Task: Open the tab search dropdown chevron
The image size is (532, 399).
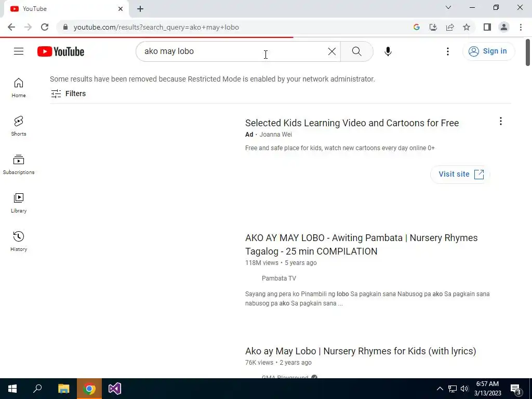Action: (x=448, y=7)
